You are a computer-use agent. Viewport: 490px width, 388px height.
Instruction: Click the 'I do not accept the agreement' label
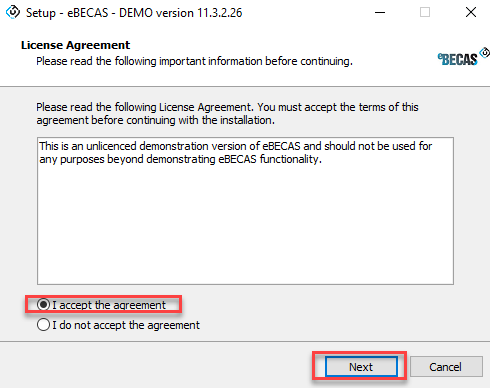pyautogui.click(x=126, y=325)
